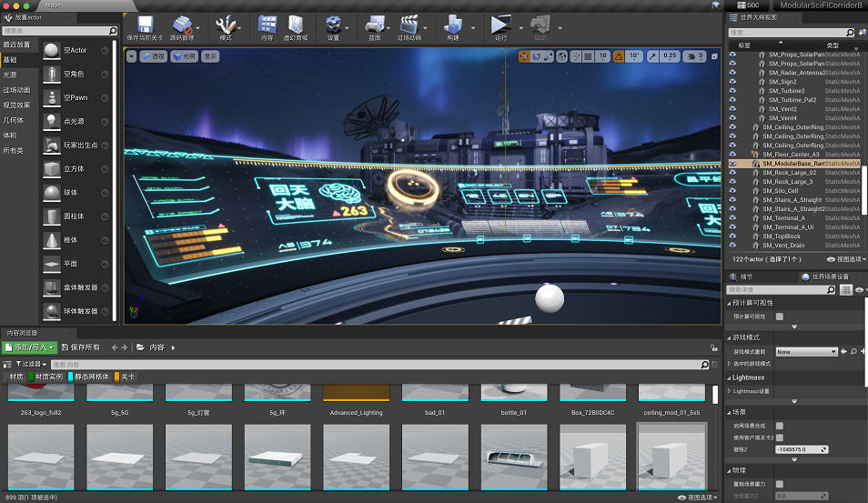Select the 光源 category in actor panel
This screenshot has height=503, width=868.
(11, 75)
